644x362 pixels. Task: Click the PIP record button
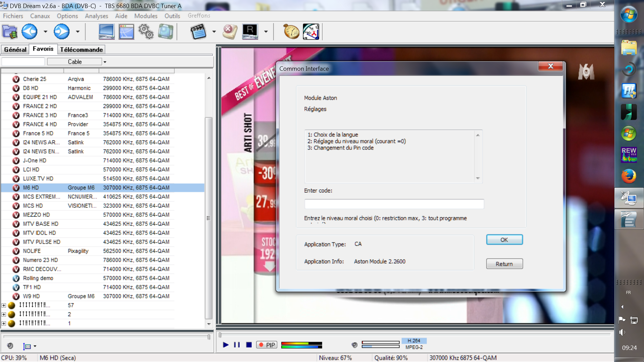coord(267,345)
